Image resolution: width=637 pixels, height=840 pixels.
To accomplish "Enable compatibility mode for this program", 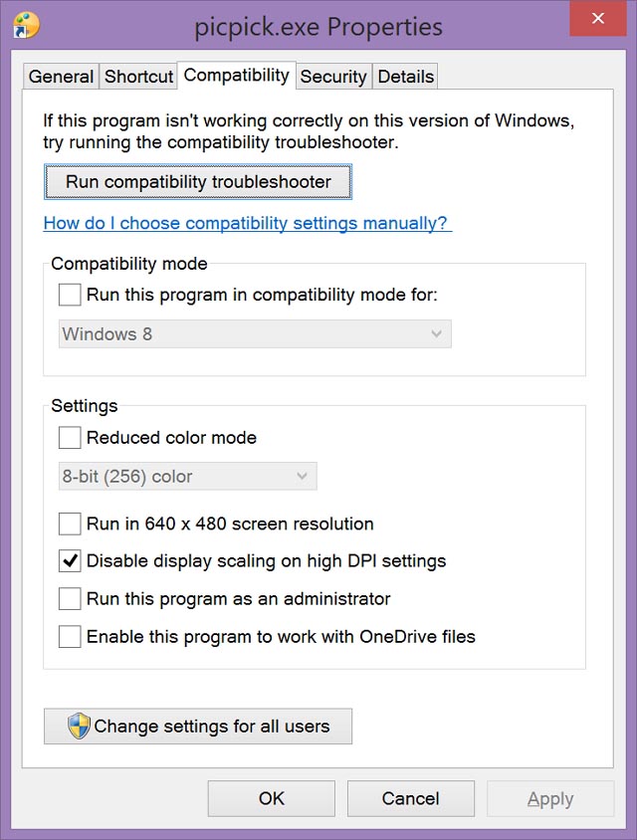I will 69,295.
